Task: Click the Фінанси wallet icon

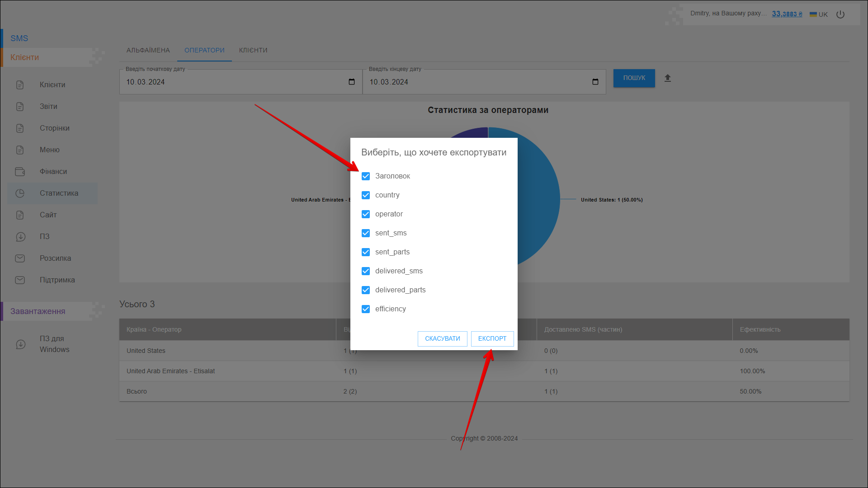Action: point(20,172)
